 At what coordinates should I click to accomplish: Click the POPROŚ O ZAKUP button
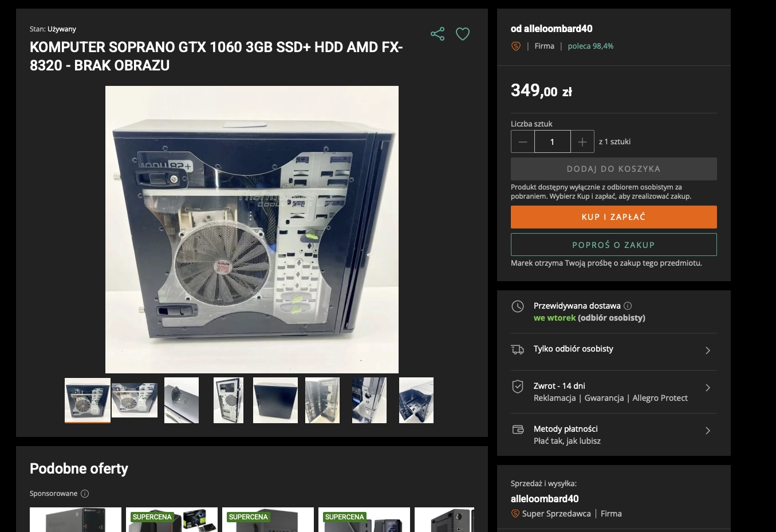(x=613, y=245)
